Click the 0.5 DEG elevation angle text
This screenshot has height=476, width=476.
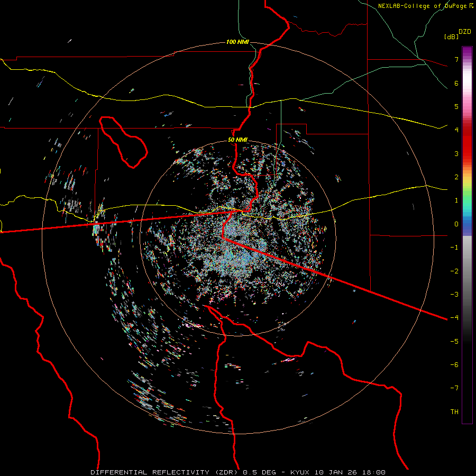[x=259, y=472]
